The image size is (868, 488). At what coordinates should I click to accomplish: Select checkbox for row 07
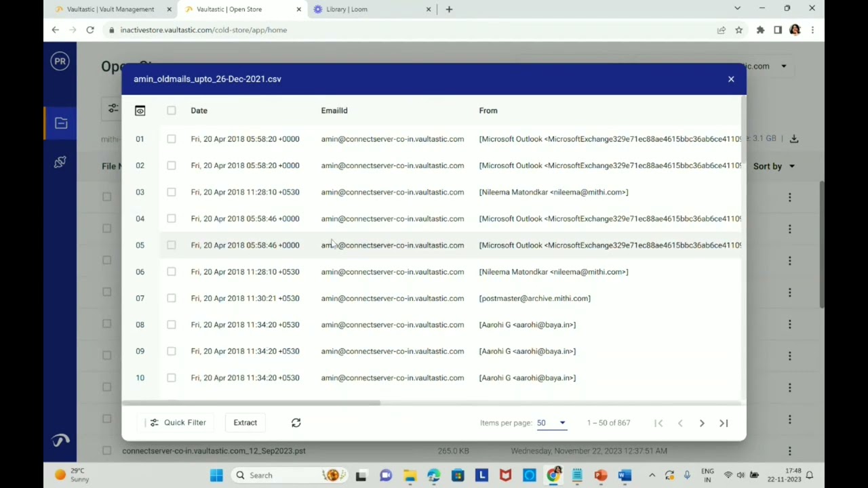pyautogui.click(x=172, y=298)
